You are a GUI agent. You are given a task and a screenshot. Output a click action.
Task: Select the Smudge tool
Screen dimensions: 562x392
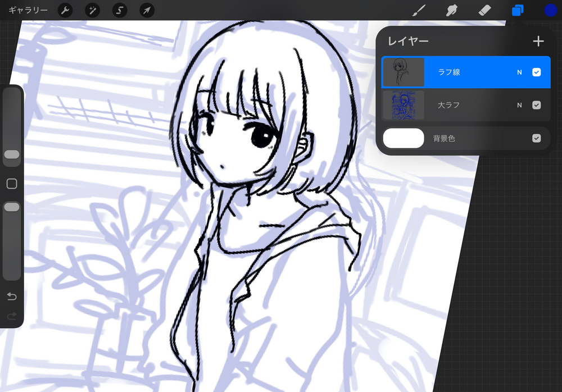[451, 10]
